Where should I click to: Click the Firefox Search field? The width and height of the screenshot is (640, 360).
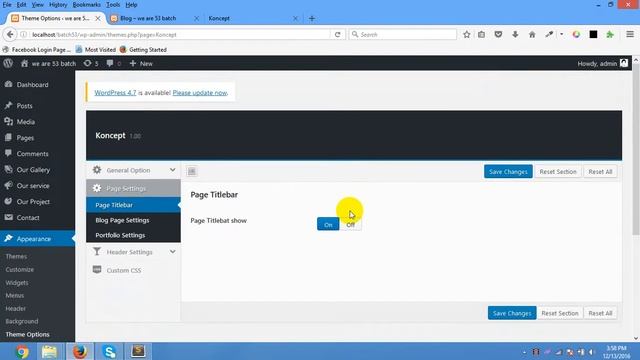[403, 35]
